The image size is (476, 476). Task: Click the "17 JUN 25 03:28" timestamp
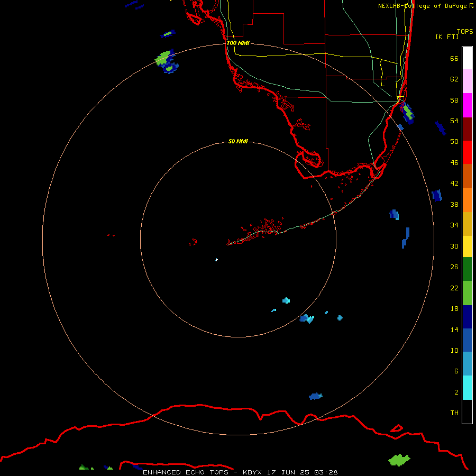pyautogui.click(x=302, y=472)
